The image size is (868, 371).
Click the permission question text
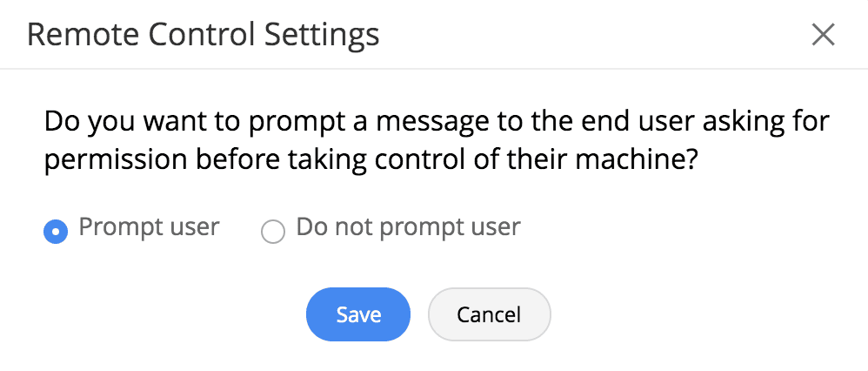tap(435, 139)
